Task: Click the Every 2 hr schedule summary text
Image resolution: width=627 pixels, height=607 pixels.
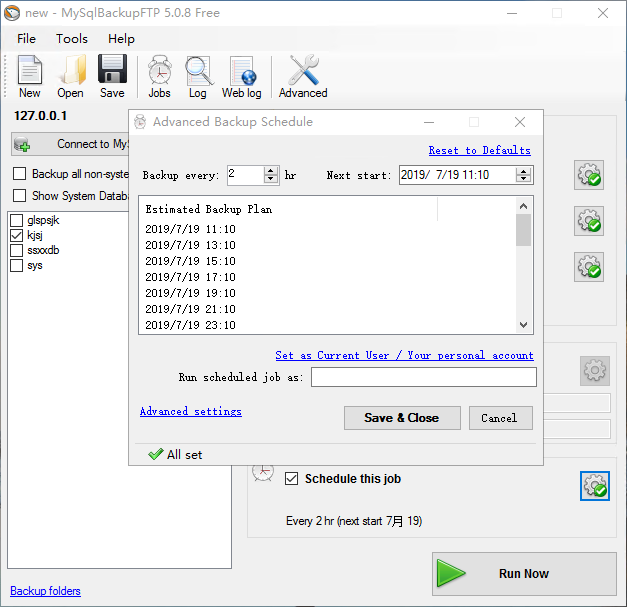Action: 354,521
